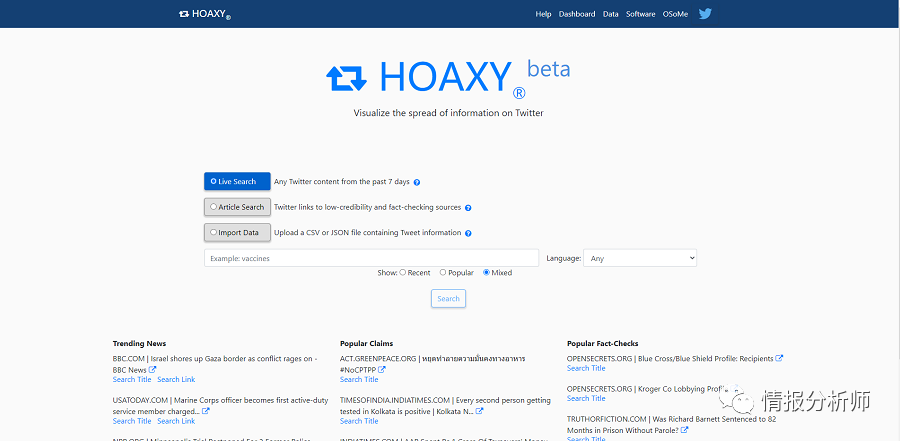Image resolution: width=900 pixels, height=441 pixels.
Task: Click Search Title under the USATODAY article
Action: click(132, 421)
